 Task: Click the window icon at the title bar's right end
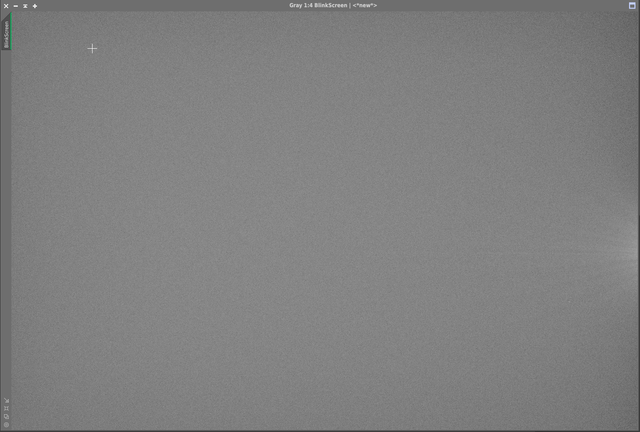[632, 5]
